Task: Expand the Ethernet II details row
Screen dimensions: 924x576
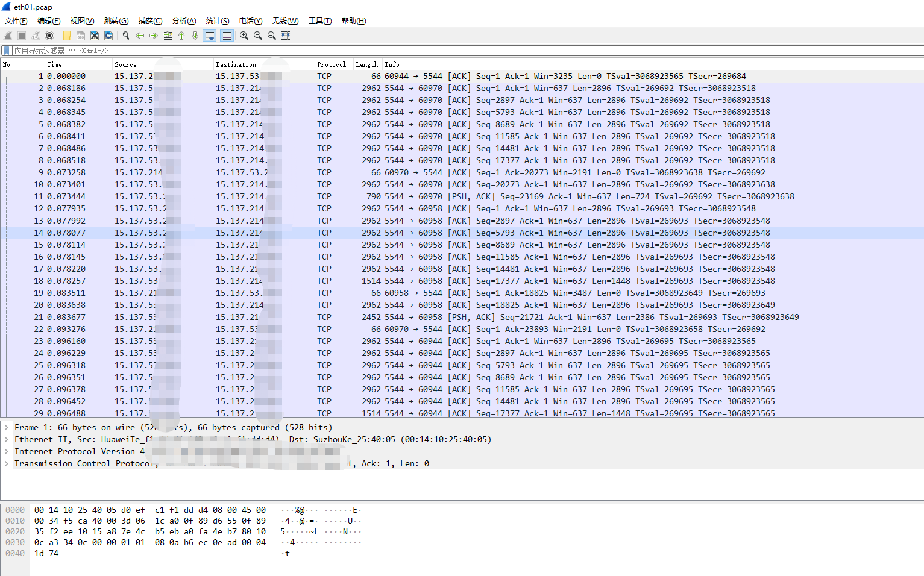Action: tap(7, 439)
